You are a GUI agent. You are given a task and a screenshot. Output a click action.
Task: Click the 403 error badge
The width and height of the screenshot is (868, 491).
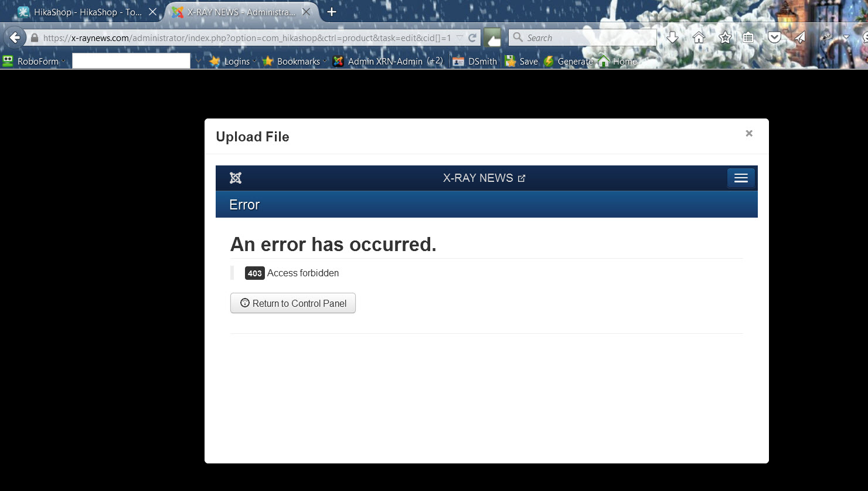click(254, 273)
